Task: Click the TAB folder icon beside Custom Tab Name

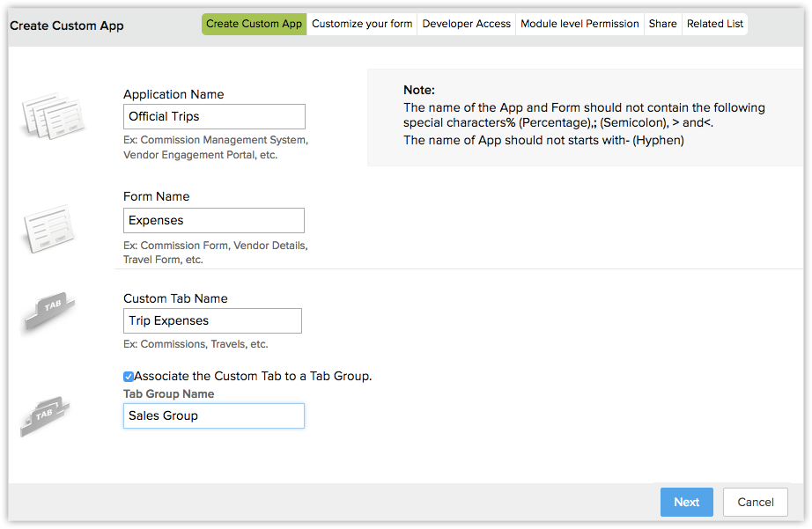Action: point(48,311)
